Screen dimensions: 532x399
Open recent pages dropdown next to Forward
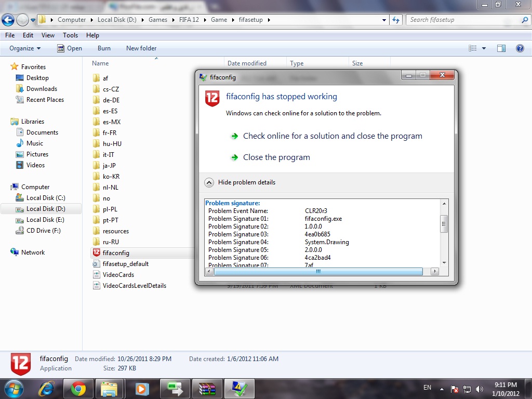33,20
